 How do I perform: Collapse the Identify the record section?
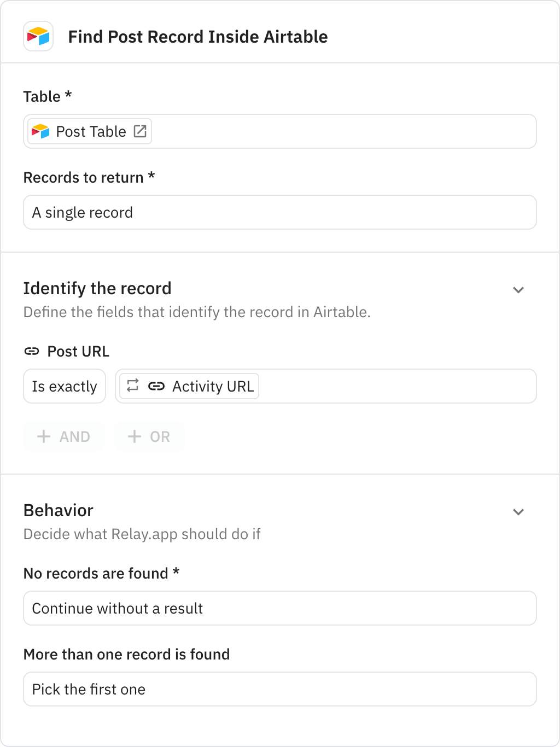(x=518, y=289)
